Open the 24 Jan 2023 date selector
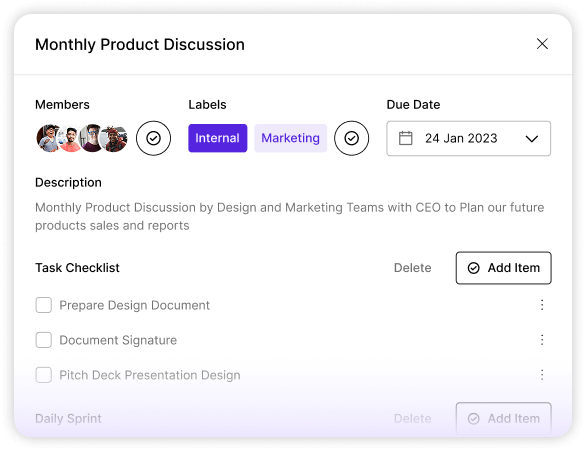The image size is (586, 450). 469,138
